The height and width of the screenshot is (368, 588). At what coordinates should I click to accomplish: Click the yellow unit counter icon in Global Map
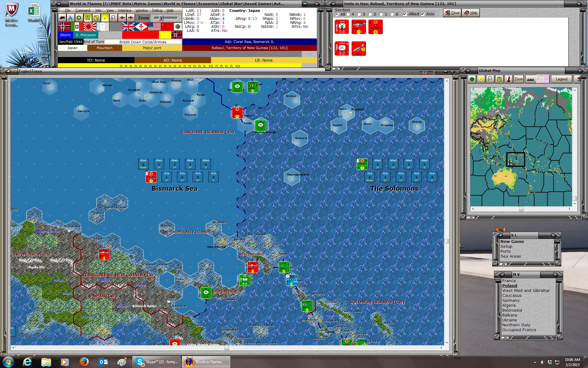point(499,79)
